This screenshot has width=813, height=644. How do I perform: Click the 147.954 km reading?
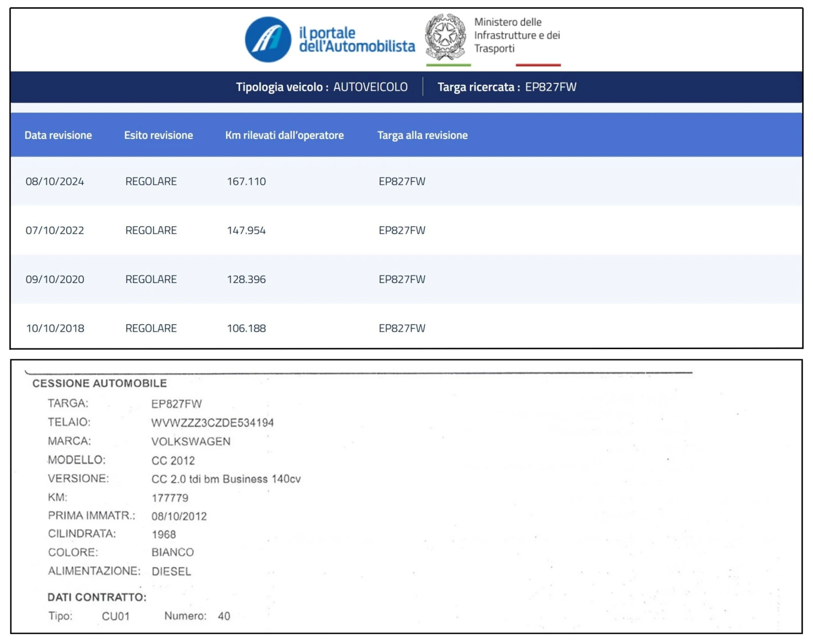point(246,230)
